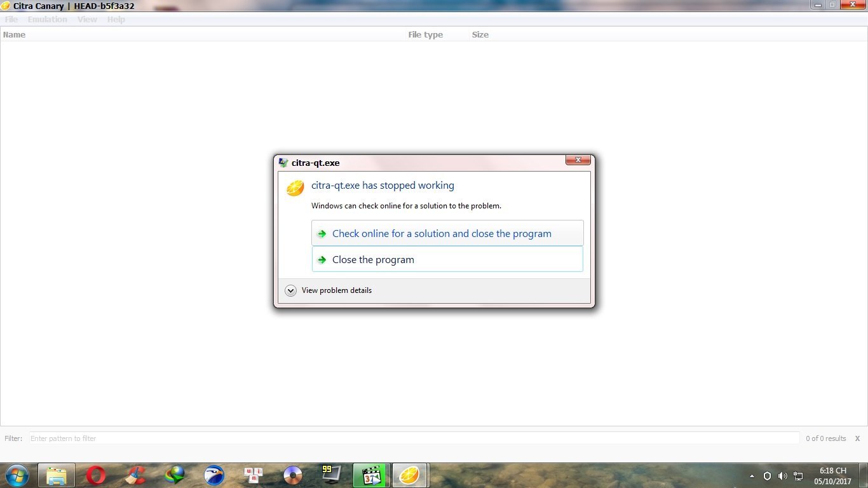Viewport: 868px width, 488px height.
Task: Open the Help menu in Citra
Action: click(116, 19)
